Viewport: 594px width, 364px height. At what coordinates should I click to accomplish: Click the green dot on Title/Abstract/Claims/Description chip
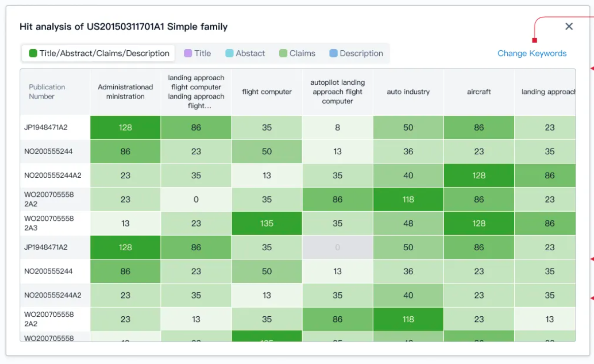click(x=31, y=53)
